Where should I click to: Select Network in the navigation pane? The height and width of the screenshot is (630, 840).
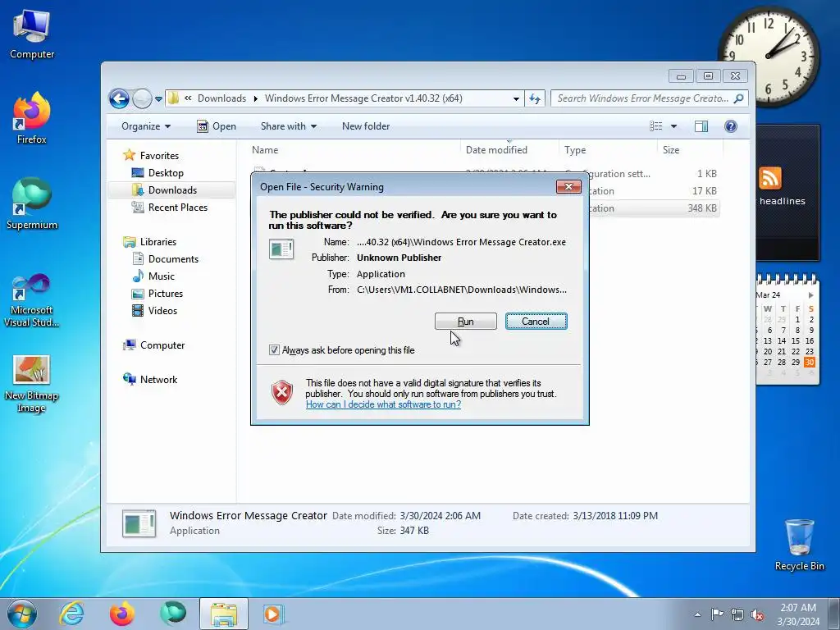point(150,379)
